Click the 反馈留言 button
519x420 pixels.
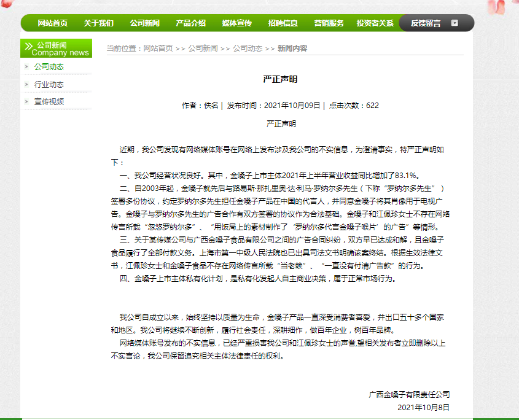426,23
